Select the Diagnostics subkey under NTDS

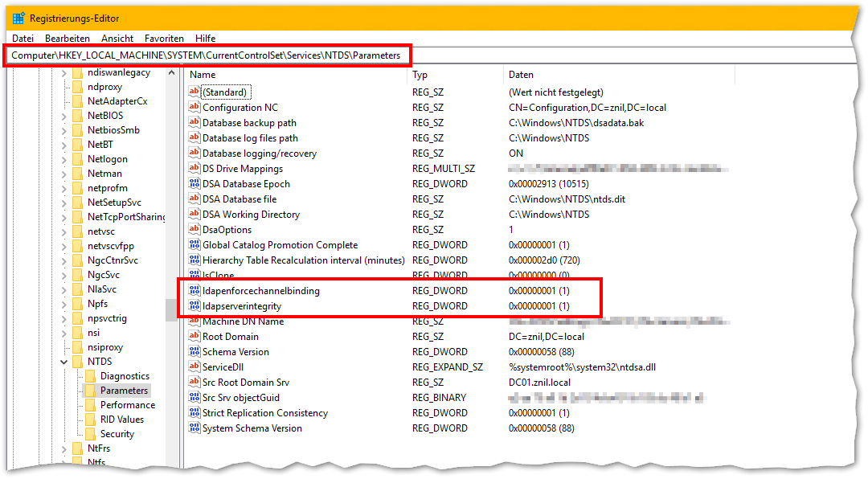pos(125,376)
